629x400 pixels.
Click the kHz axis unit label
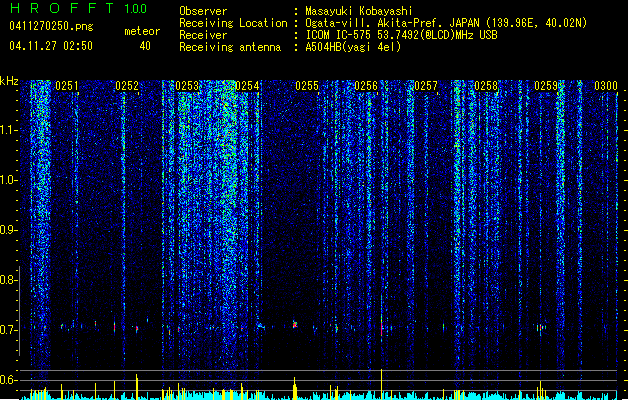click(9, 81)
